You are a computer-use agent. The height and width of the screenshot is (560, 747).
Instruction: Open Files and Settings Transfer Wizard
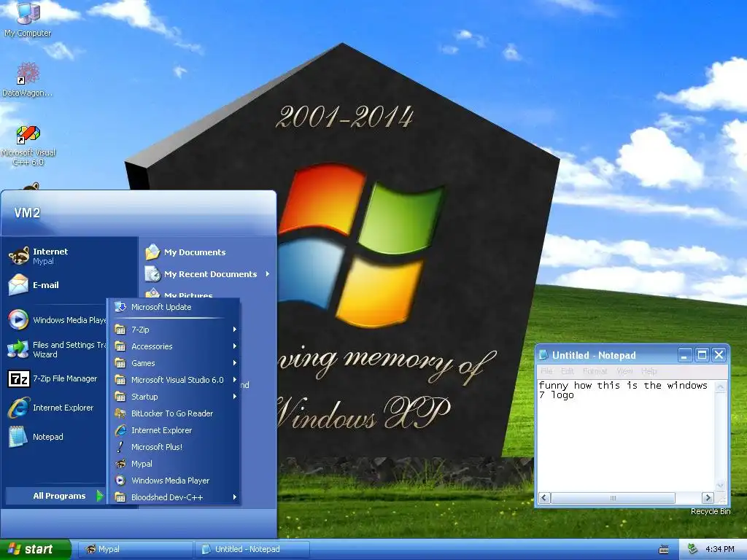point(57,349)
